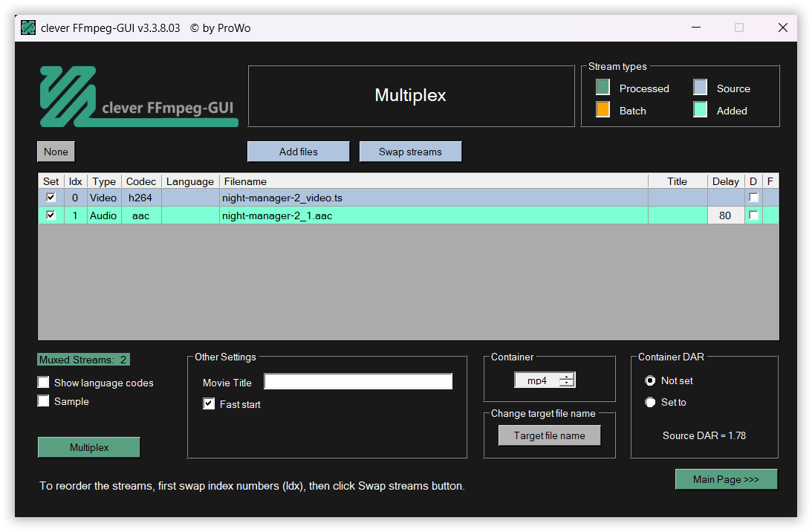Screen dimensions: 812x532
Task: Click the D column header
Action: coord(753,181)
